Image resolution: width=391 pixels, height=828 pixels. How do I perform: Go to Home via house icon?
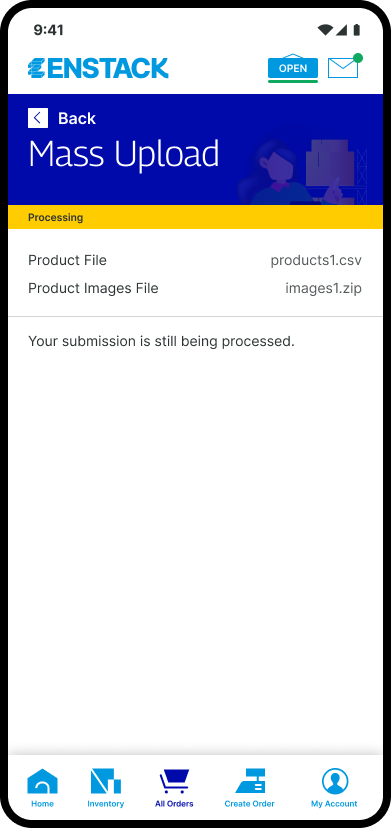coord(42,780)
